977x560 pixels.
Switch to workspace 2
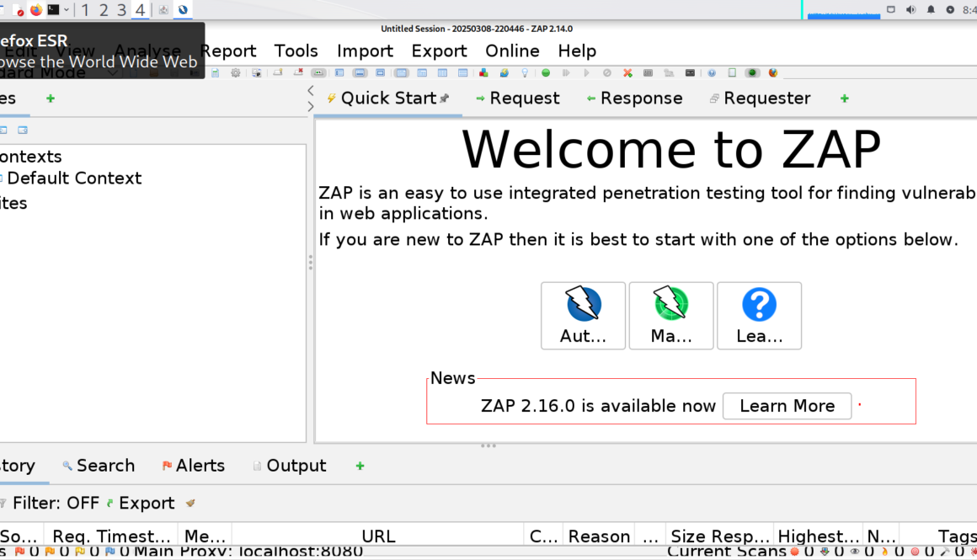[x=104, y=9]
